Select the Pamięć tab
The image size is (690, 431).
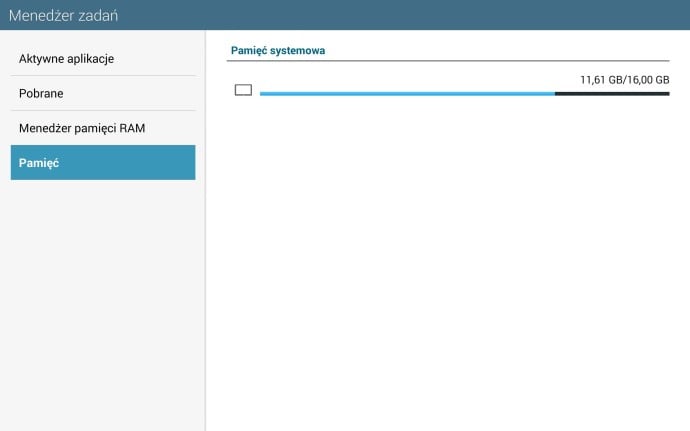(103, 162)
